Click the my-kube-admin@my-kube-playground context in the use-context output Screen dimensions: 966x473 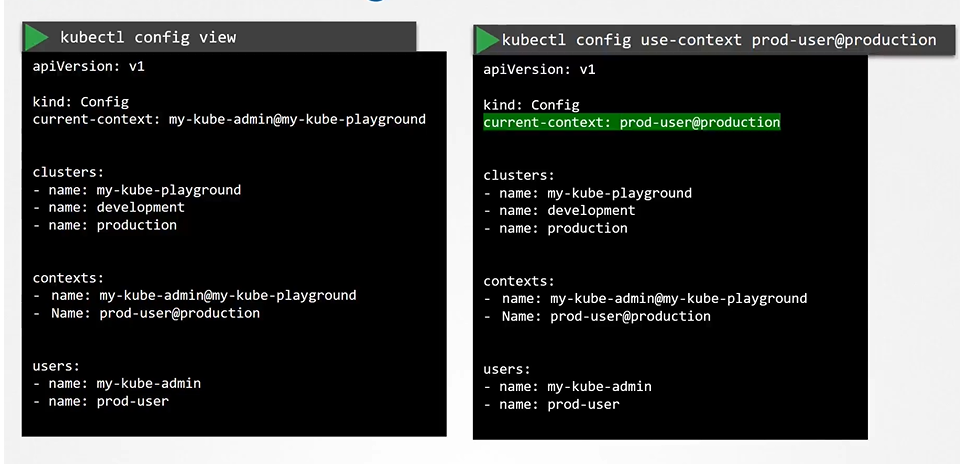click(678, 299)
